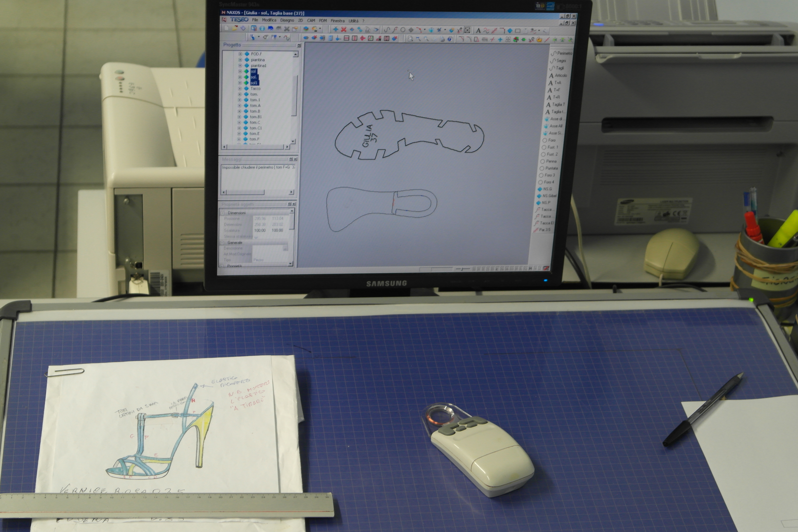Select the Articolo text tool
Viewport: 798px width, 532px height.
(558, 75)
